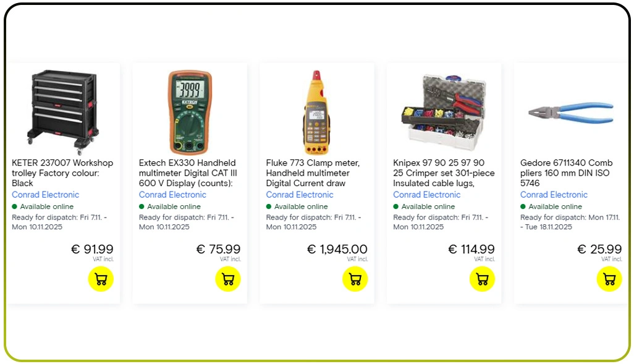Add the Gedore comb pliers to cart
Viewport: 634px width, 364px height.
pyautogui.click(x=609, y=279)
